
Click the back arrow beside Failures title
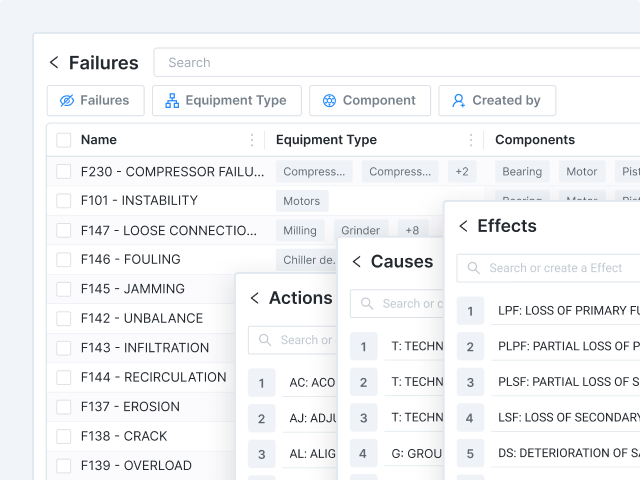pos(54,63)
